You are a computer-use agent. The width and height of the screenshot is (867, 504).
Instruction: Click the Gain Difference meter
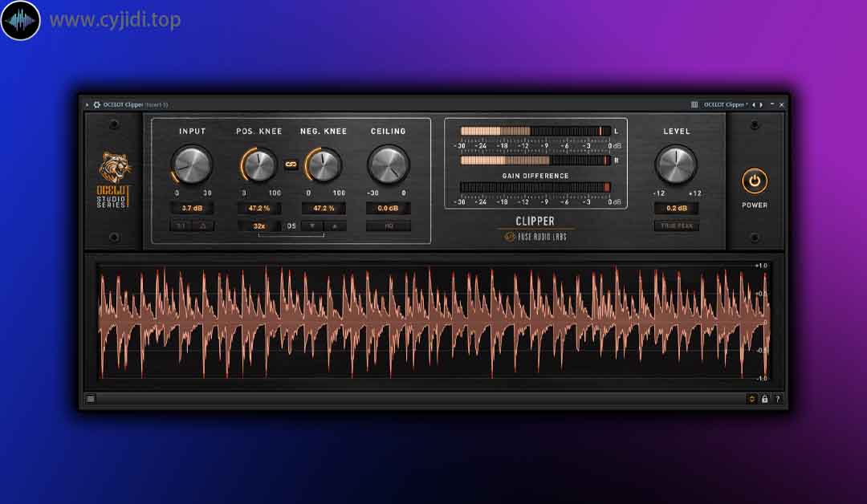[535, 187]
